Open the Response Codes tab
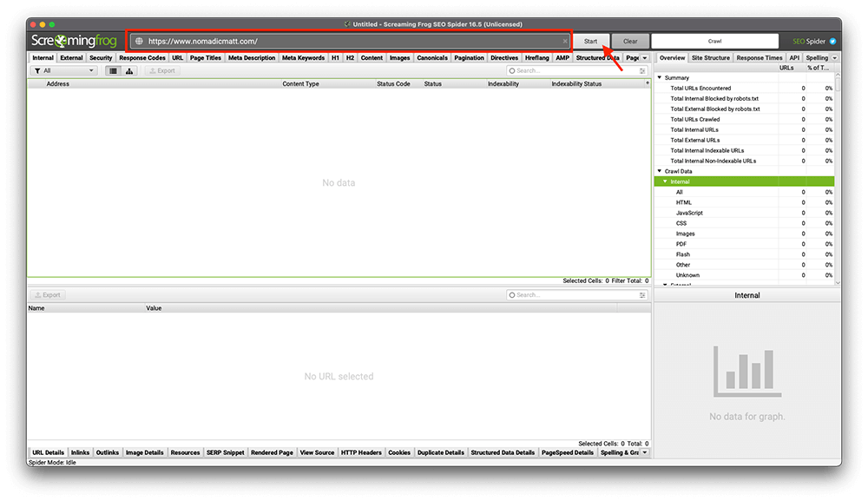 tap(142, 57)
